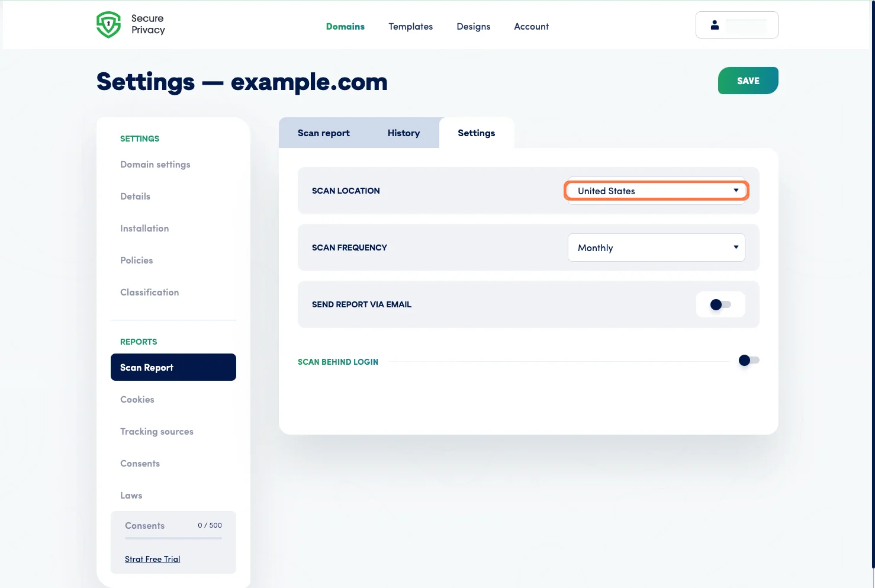Open the Tracking sources report

tap(156, 431)
